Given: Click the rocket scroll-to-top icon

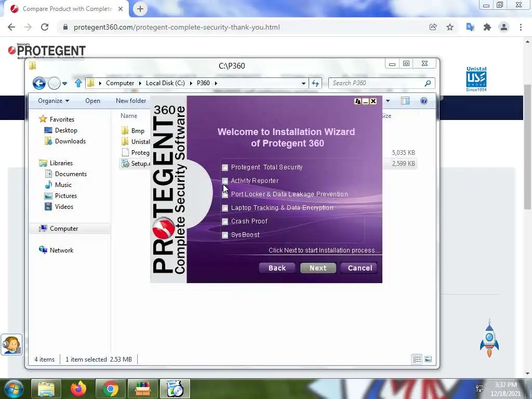Looking at the screenshot, I should point(489,338).
